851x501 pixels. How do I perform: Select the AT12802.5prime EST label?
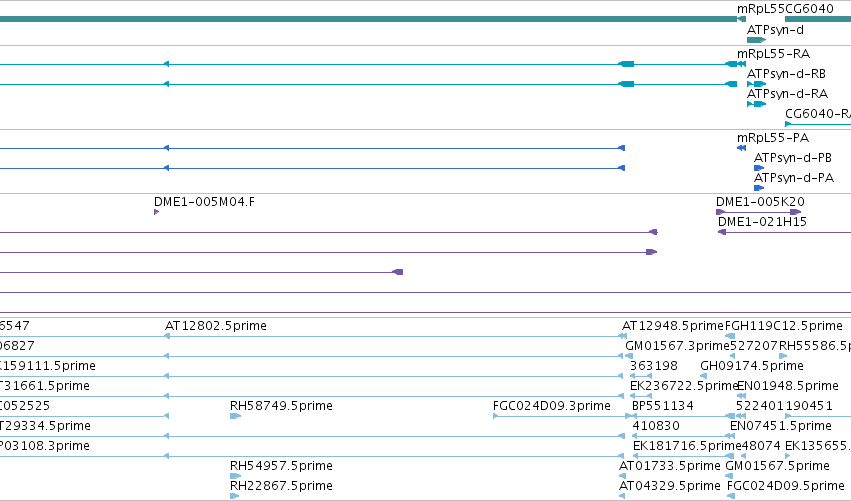pos(216,326)
